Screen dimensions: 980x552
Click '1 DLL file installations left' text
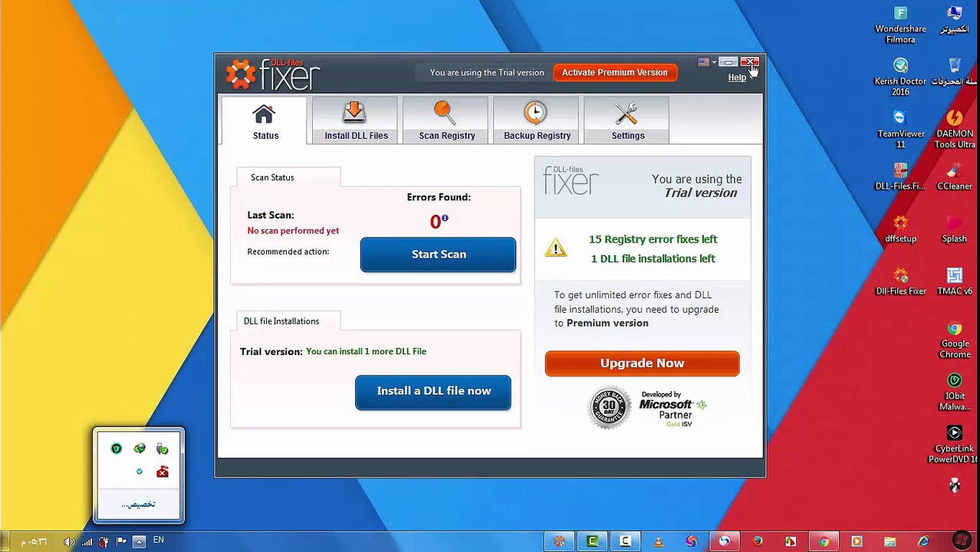pyautogui.click(x=653, y=258)
